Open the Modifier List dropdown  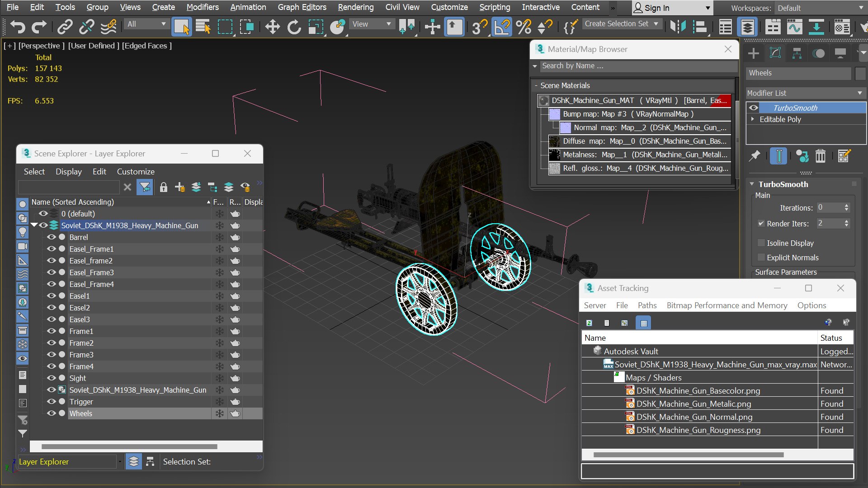click(805, 93)
